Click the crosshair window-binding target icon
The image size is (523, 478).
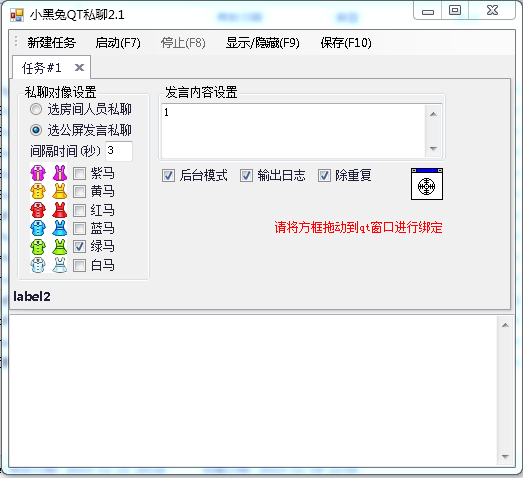point(427,184)
